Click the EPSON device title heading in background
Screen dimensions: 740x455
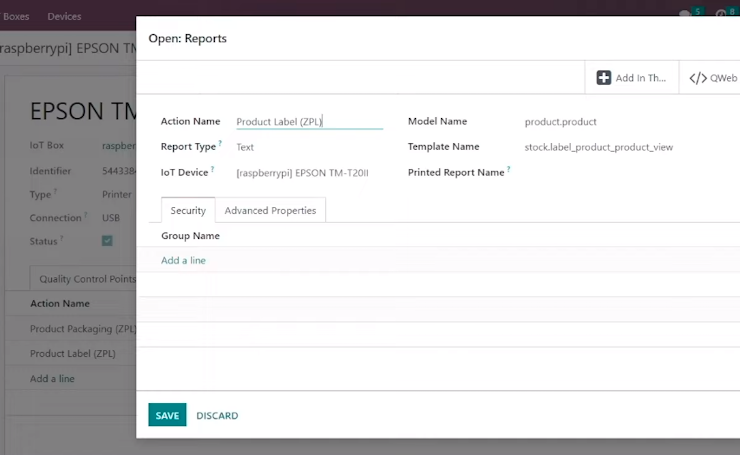[x=83, y=111]
